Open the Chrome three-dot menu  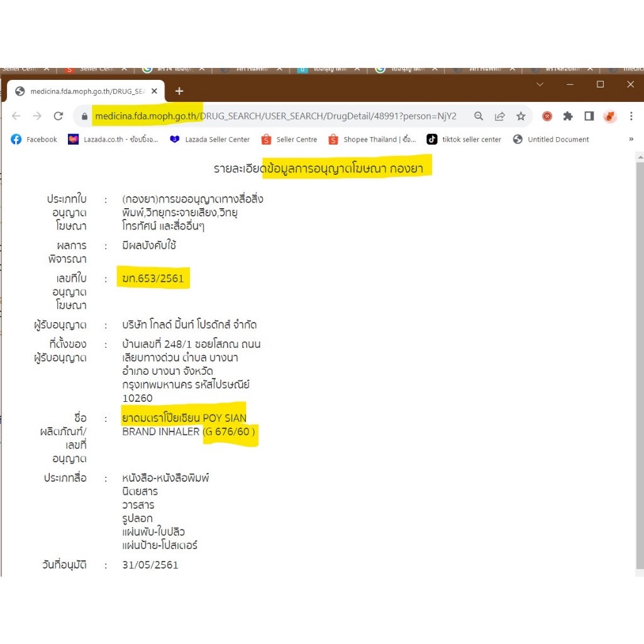631,116
